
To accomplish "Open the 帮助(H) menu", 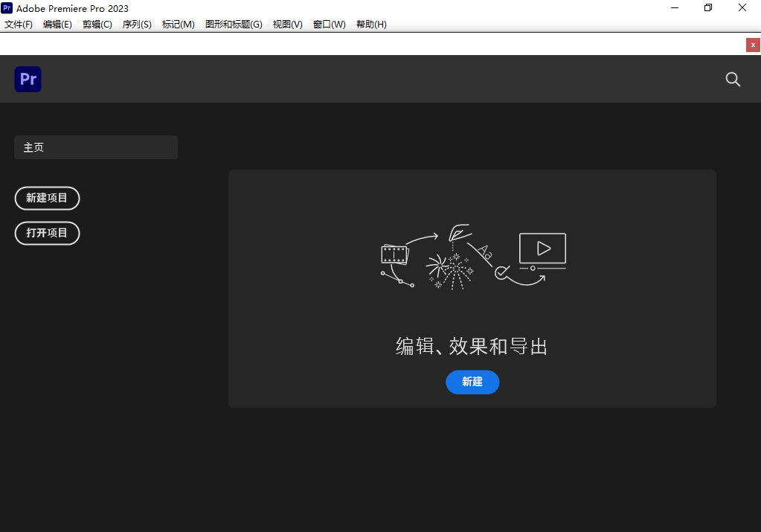I will pos(371,25).
